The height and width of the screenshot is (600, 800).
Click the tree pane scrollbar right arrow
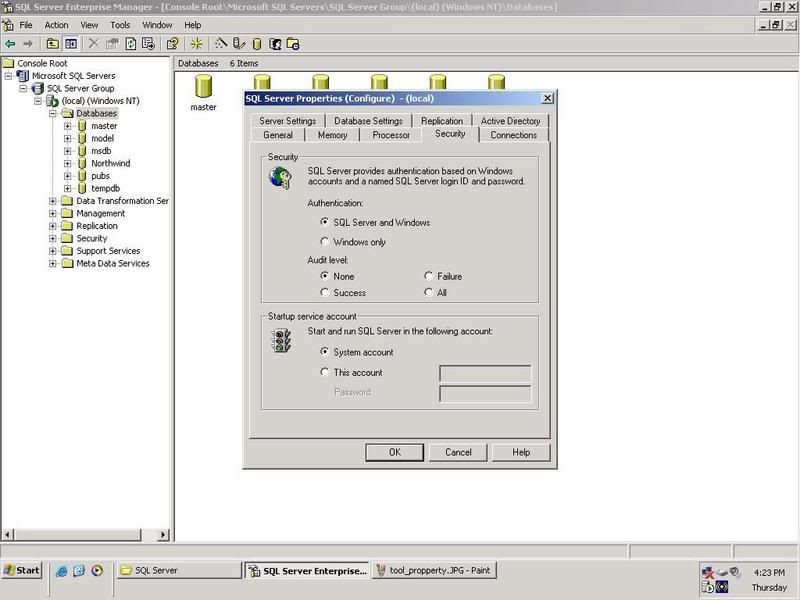click(163, 535)
